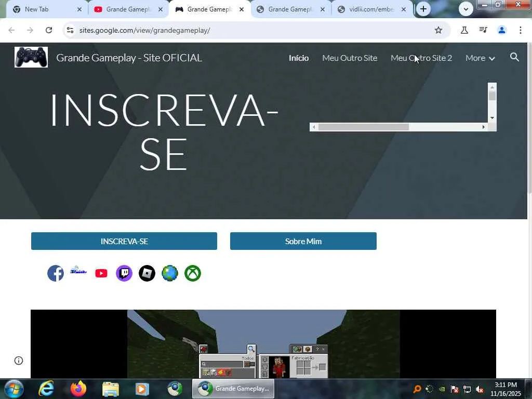Screen dimensions: 532x399
Task: Open the Meu Outro Site nav item
Action: point(350,58)
